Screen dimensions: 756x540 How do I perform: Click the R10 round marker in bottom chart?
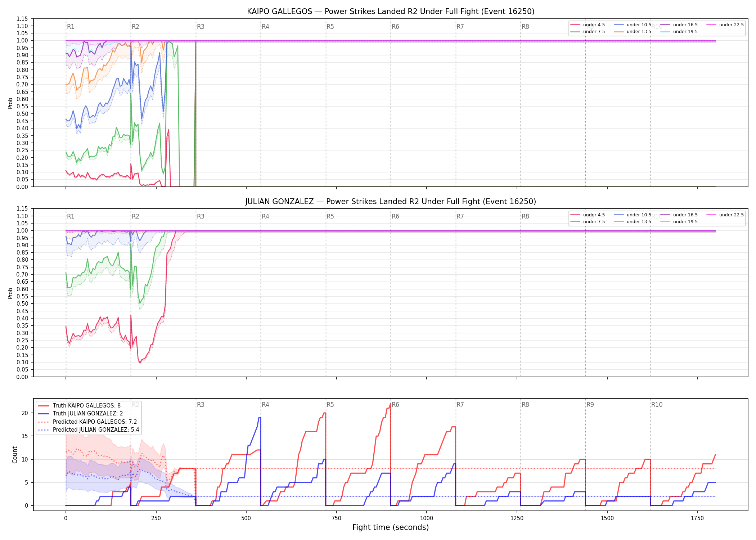(657, 405)
